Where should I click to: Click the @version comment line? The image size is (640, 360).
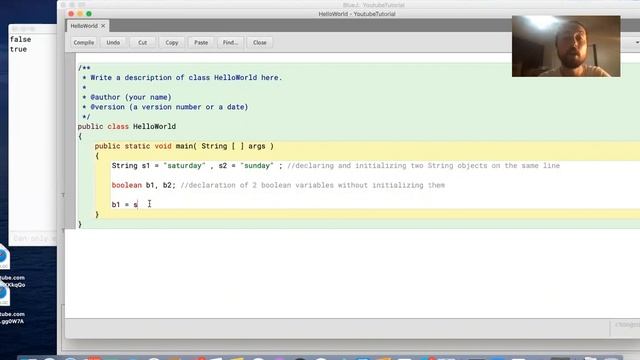pos(165,107)
